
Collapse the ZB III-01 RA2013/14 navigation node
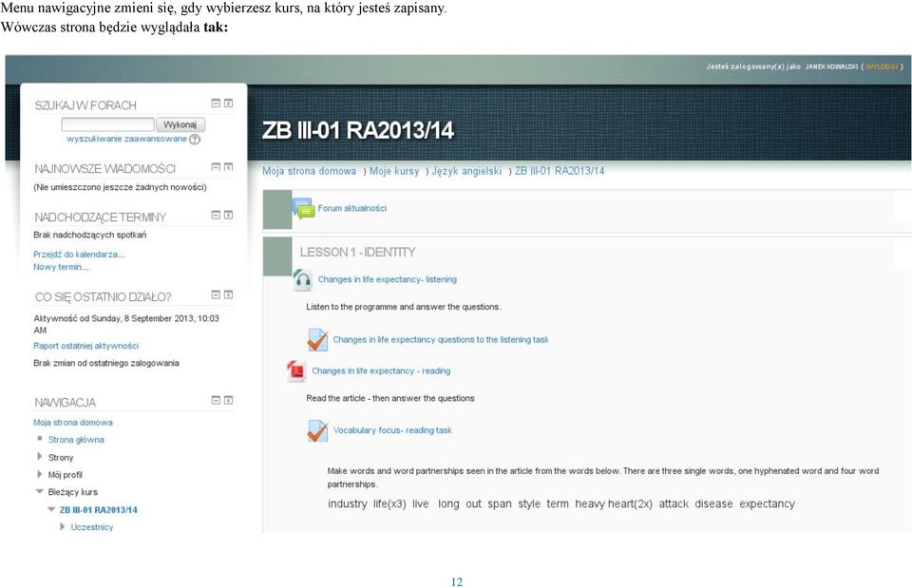(51, 509)
